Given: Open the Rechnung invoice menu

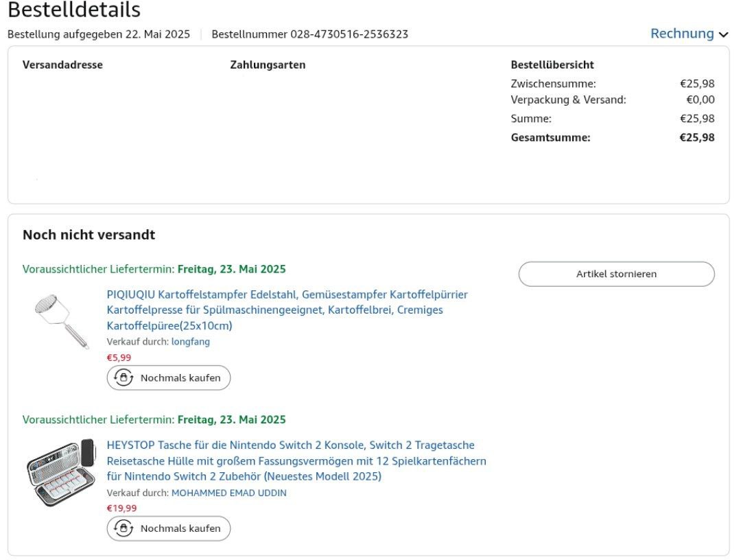Looking at the screenshot, I should click(682, 34).
